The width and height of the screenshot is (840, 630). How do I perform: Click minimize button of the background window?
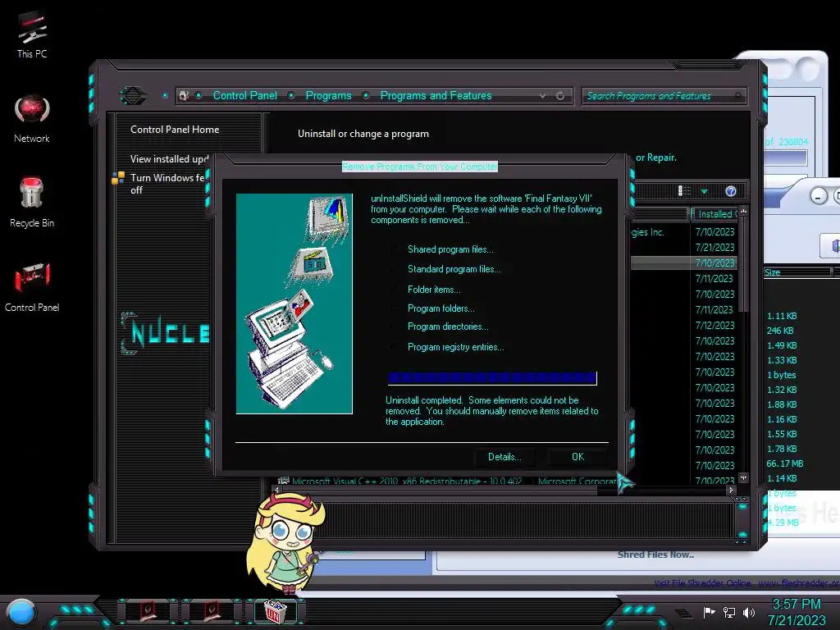click(x=818, y=196)
